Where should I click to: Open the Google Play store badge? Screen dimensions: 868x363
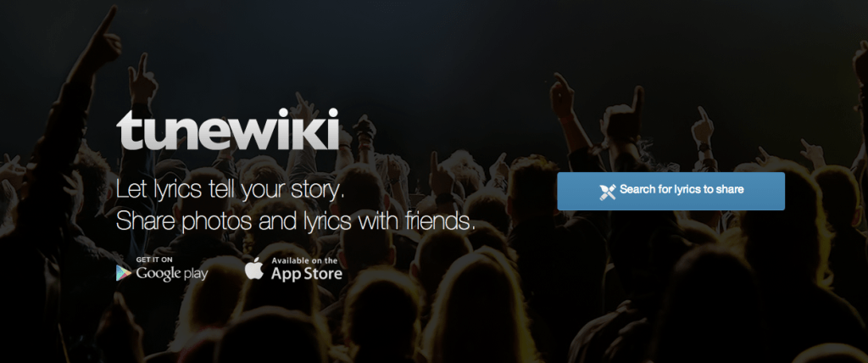[162, 270]
